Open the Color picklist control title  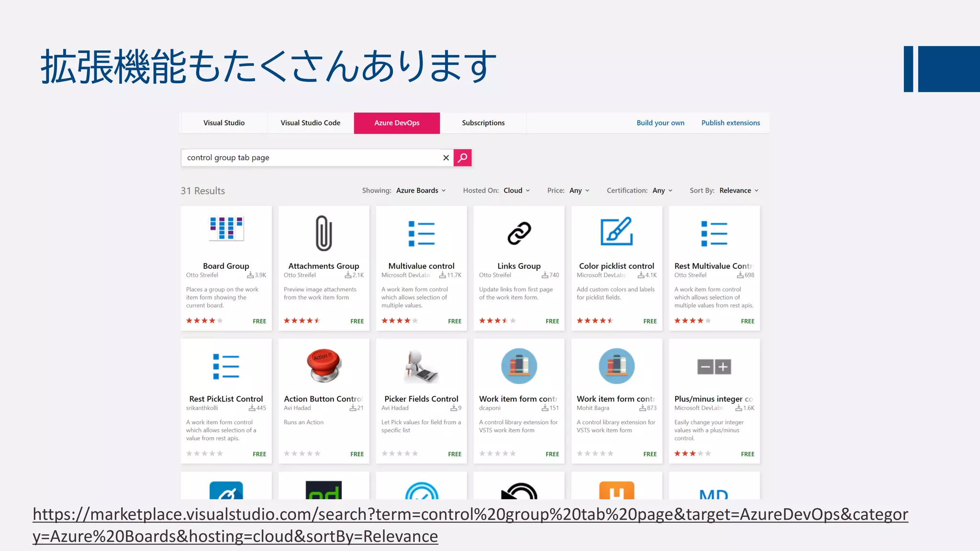point(617,266)
